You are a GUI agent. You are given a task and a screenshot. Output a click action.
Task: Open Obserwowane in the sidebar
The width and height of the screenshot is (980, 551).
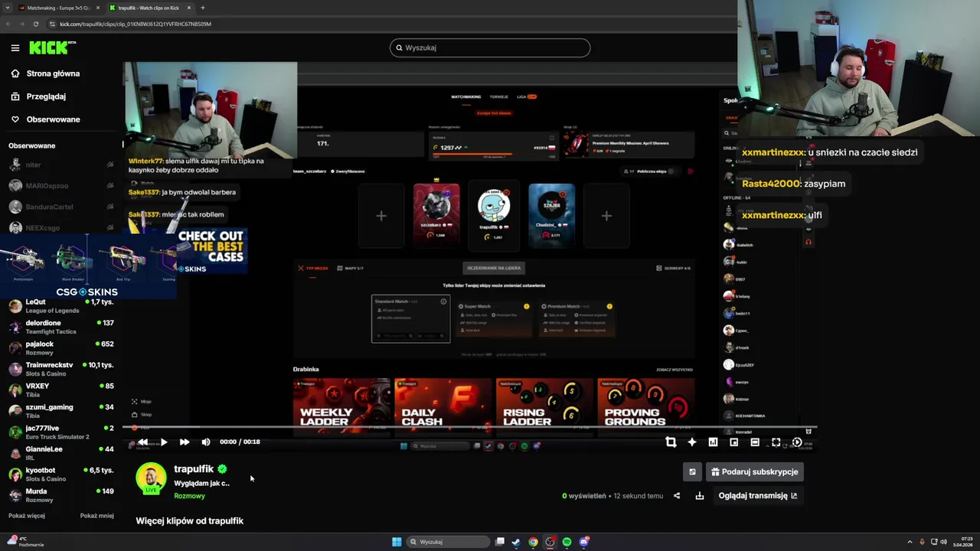46,119
